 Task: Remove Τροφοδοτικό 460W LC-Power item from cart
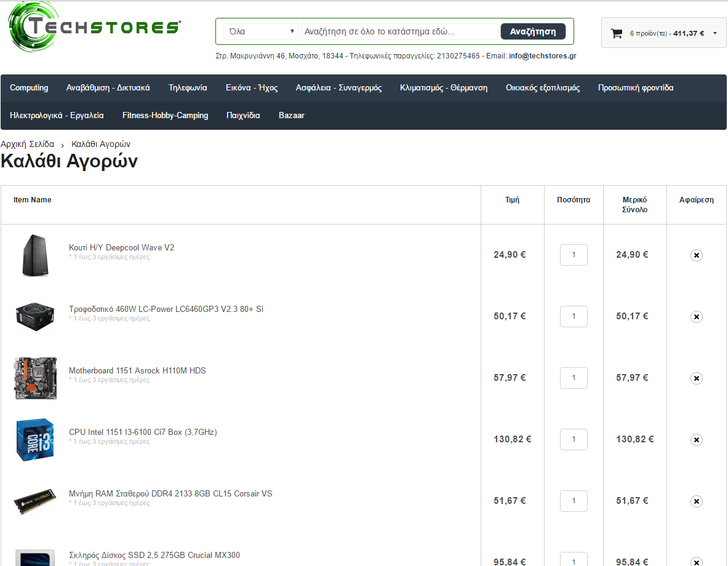coord(696,317)
